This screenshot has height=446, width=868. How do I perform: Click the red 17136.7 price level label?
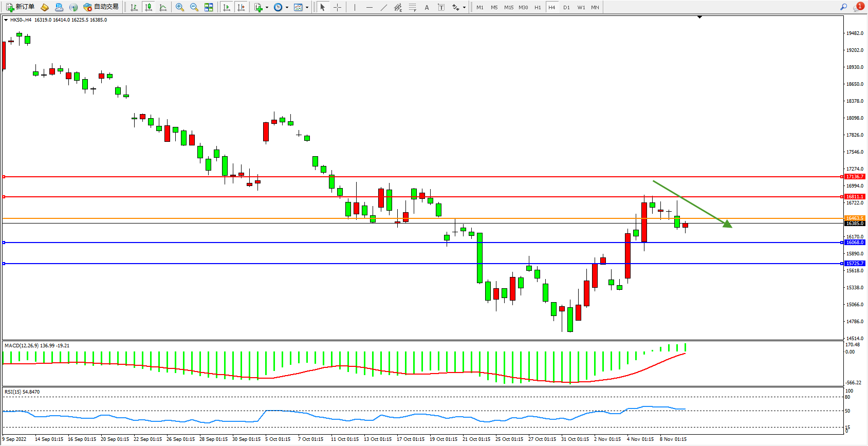tap(855, 177)
